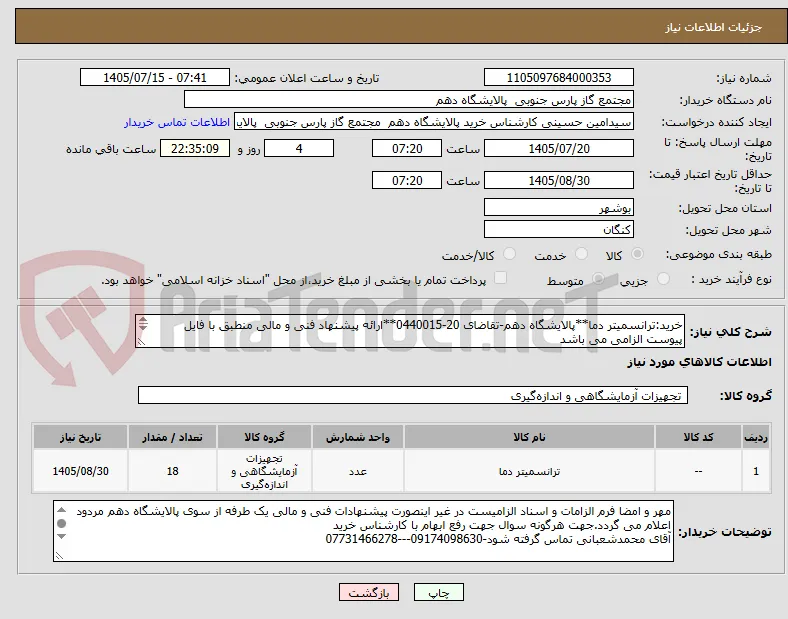
Task: Click the جزئیات اطلاعات نیاز header title
Action: coord(713,27)
